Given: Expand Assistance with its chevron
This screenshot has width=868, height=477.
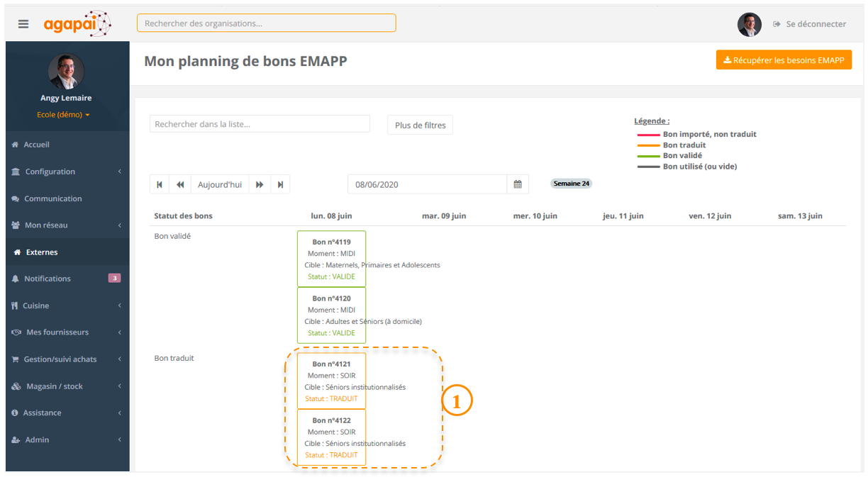Looking at the screenshot, I should point(120,413).
